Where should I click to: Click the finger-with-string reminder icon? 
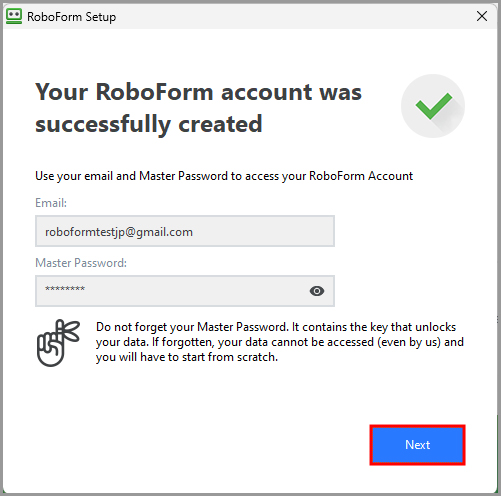tap(58, 343)
